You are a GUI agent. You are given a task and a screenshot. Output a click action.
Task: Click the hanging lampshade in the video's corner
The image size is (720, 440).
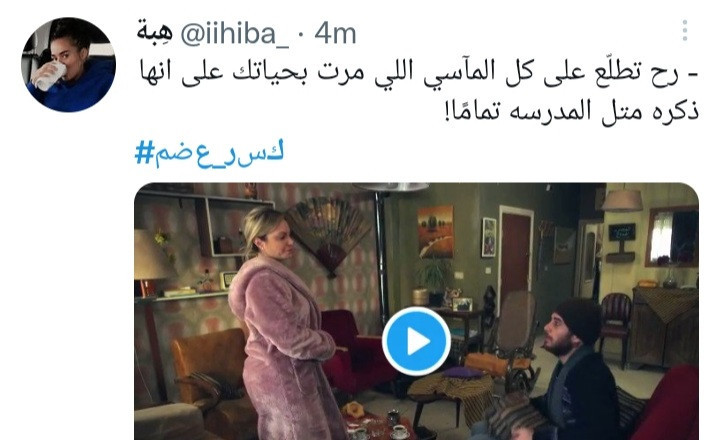pos(622,198)
